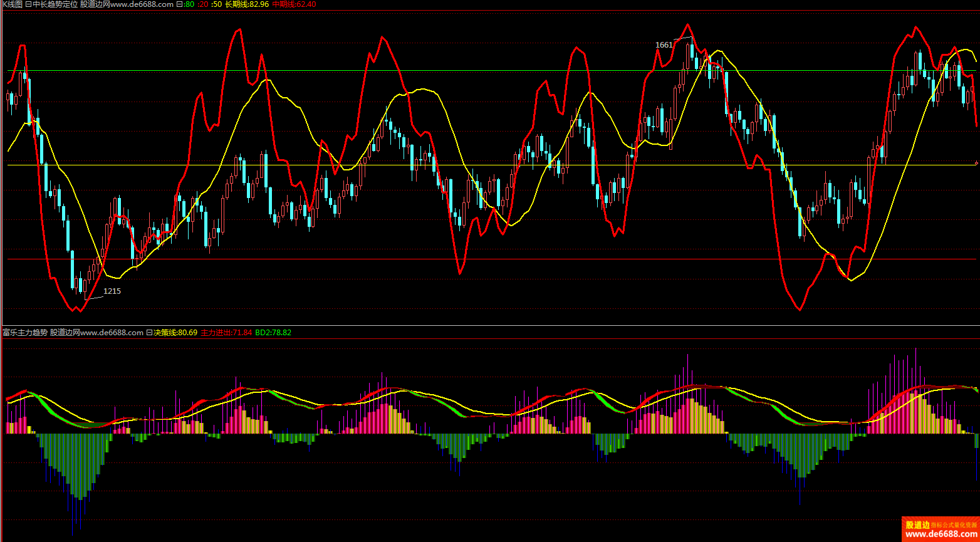Click the K线图 label in top header

tap(12, 4)
